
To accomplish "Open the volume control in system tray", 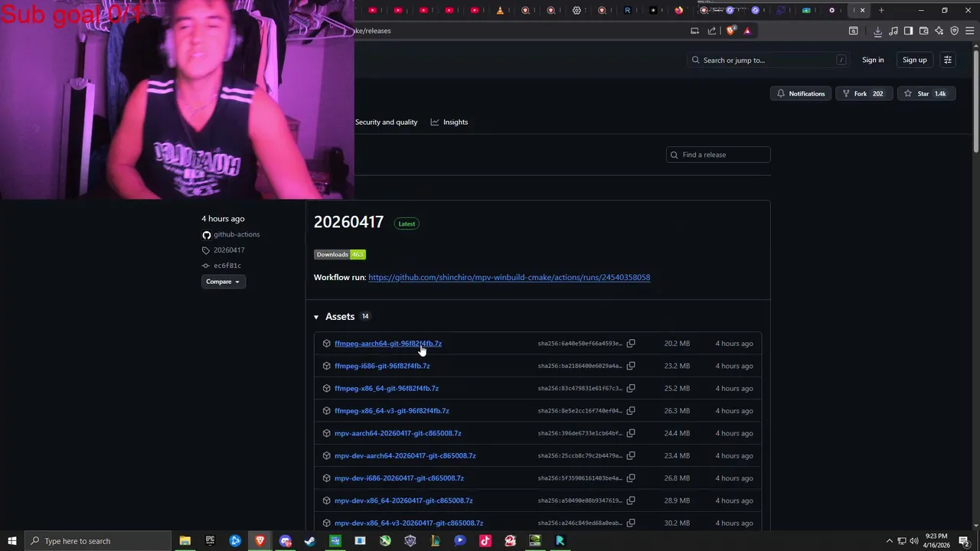I will tap(914, 541).
